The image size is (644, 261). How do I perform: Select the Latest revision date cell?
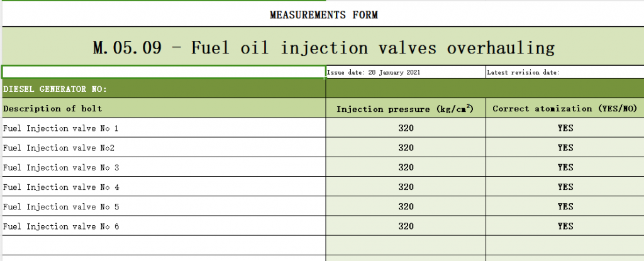pyautogui.click(x=564, y=72)
